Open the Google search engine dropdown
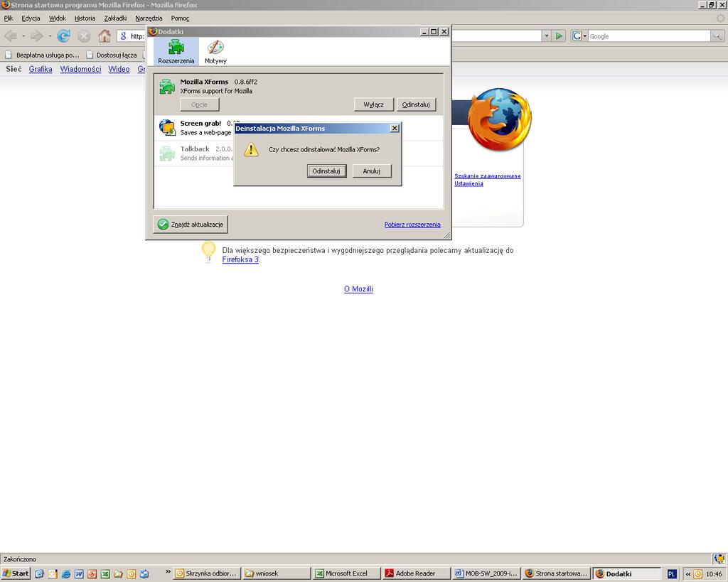Viewport: 728px width, 582px height. point(579,36)
